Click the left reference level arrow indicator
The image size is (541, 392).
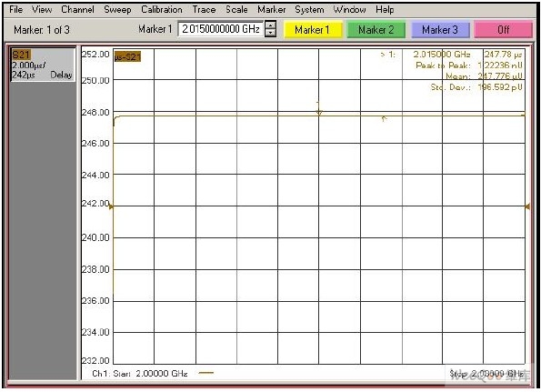[x=111, y=206]
